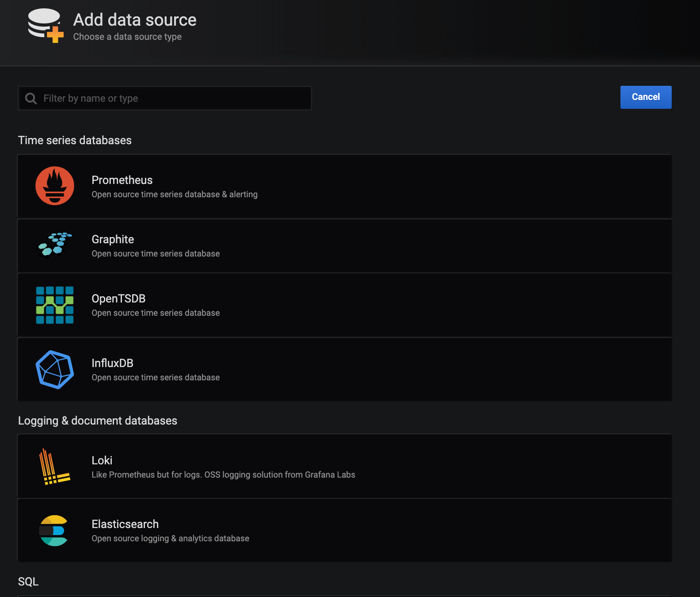The width and height of the screenshot is (700, 597).
Task: Click the OpenTSDB grid logo icon
Action: pos(55,305)
